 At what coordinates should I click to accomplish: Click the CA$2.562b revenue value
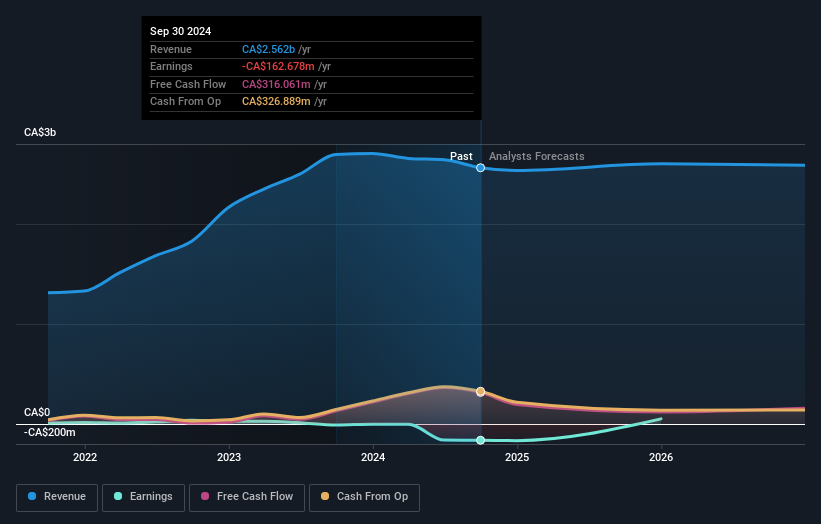click(268, 49)
